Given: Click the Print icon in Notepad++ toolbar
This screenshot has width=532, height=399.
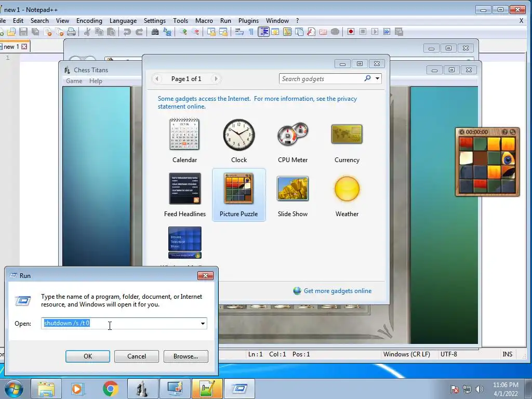Looking at the screenshot, I should click(71, 32).
